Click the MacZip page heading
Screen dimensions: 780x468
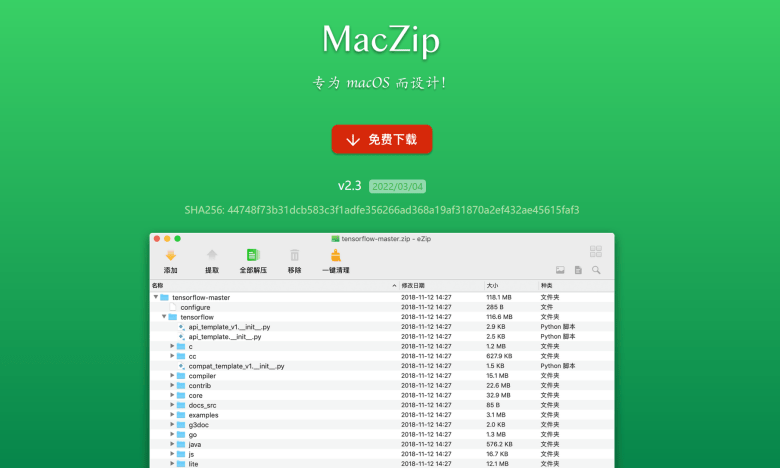381,40
